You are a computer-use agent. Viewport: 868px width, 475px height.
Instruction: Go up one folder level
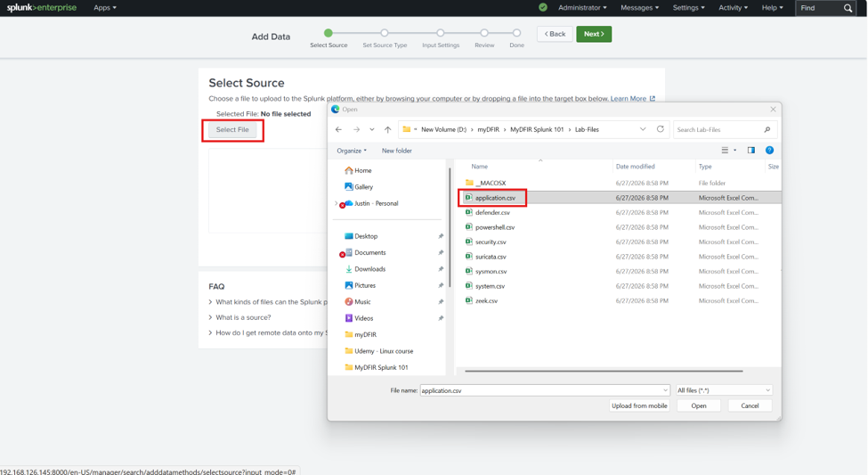click(387, 130)
